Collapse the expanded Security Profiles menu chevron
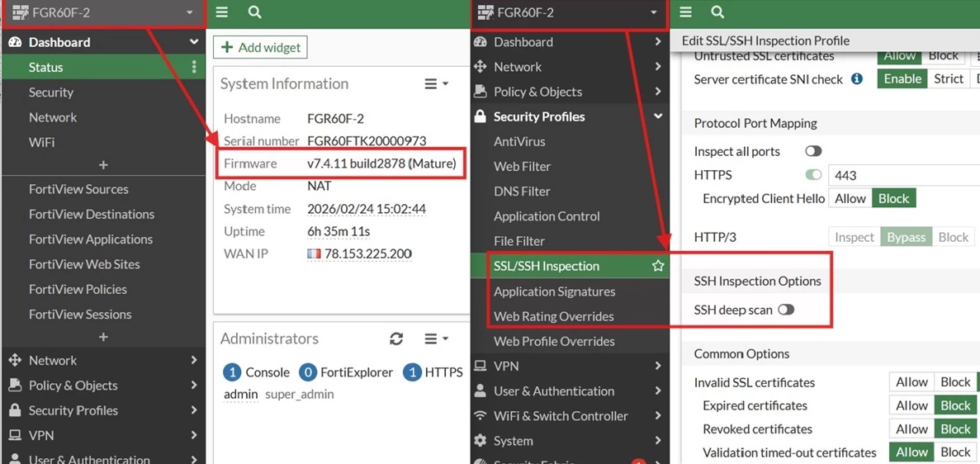980x464 pixels. tap(657, 116)
